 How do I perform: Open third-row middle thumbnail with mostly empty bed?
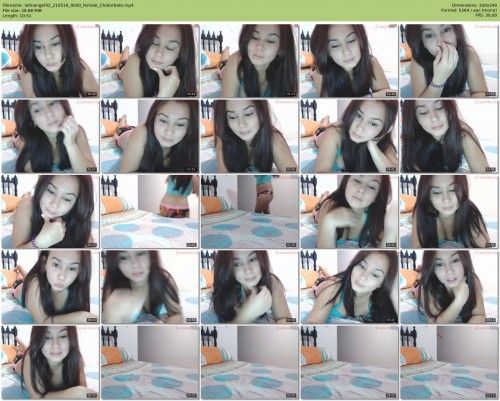(250, 211)
